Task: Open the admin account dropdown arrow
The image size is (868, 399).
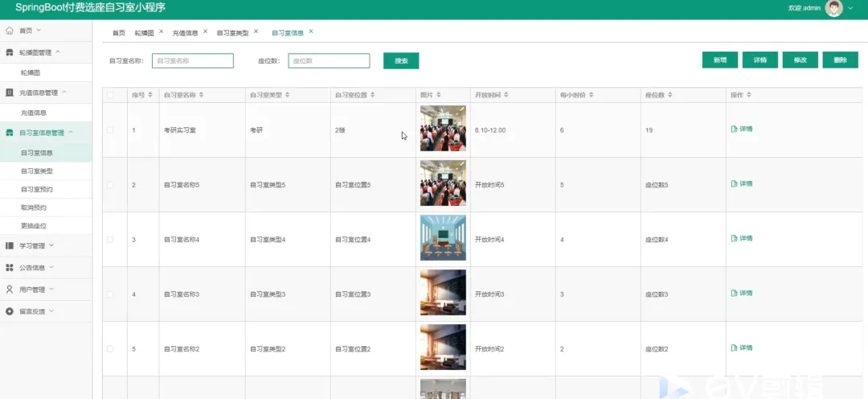Action: point(851,8)
